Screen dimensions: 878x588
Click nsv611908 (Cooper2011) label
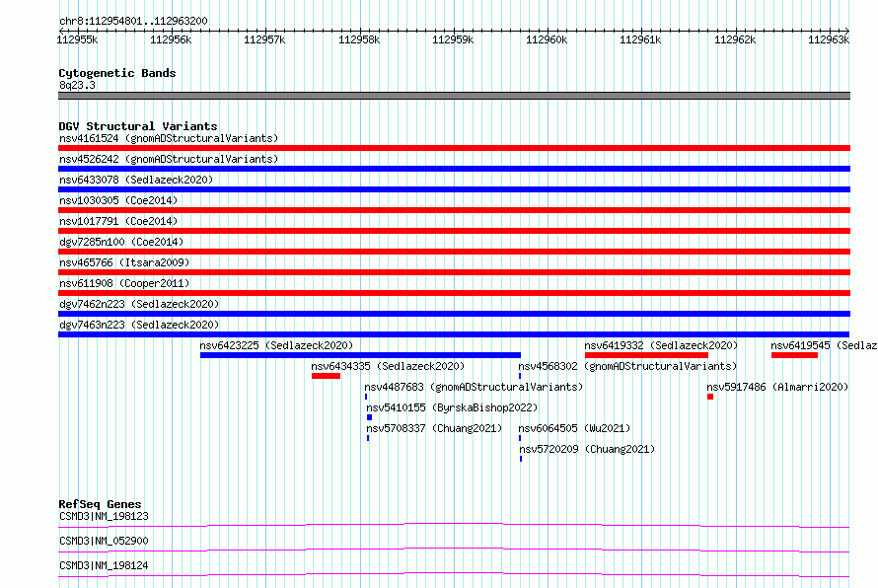(x=124, y=283)
